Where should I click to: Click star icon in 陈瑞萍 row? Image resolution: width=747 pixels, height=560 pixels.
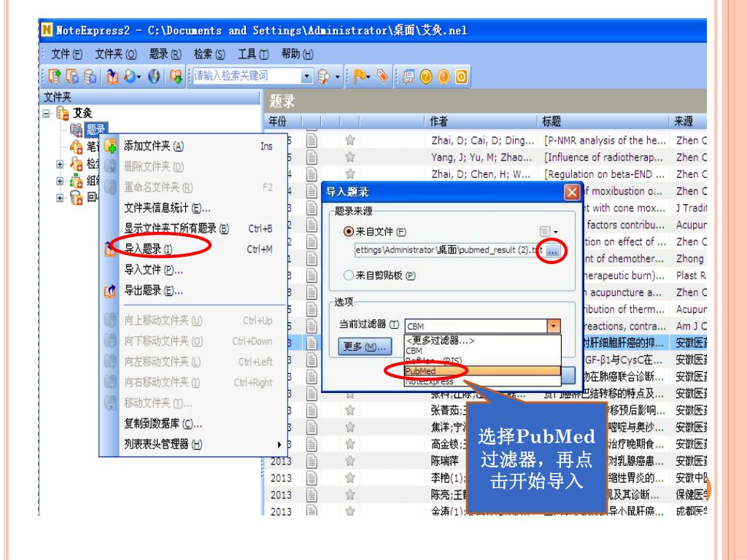click(350, 461)
